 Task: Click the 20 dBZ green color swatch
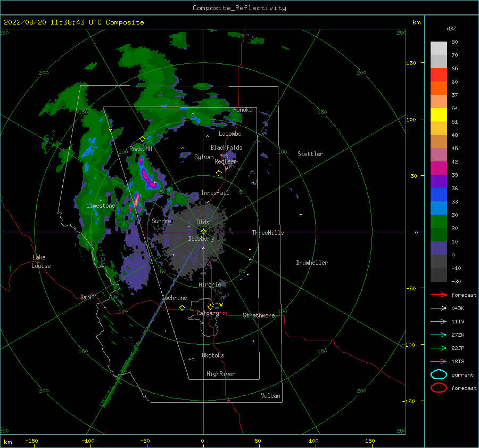pos(439,221)
